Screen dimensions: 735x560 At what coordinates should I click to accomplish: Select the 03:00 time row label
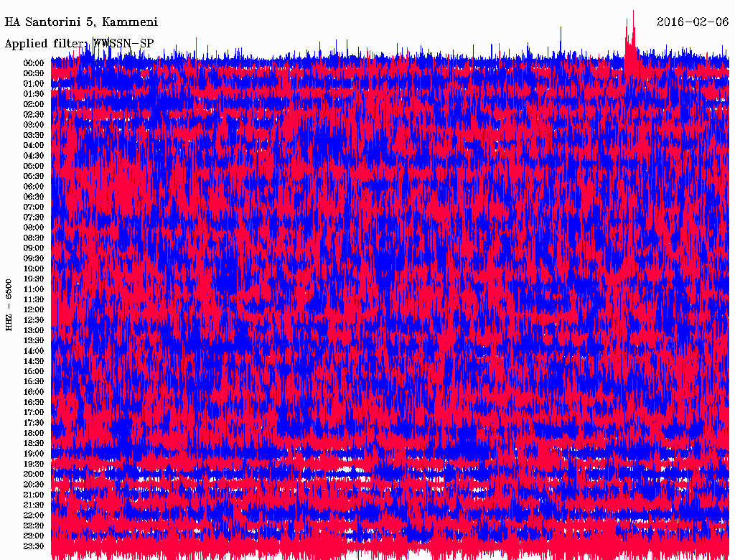(x=33, y=125)
